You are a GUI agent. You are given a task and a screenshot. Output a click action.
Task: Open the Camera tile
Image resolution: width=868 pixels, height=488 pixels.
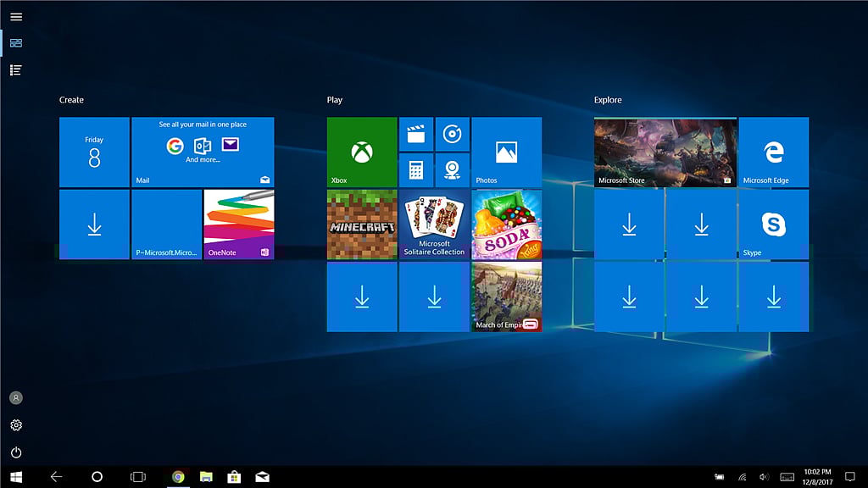[452, 170]
